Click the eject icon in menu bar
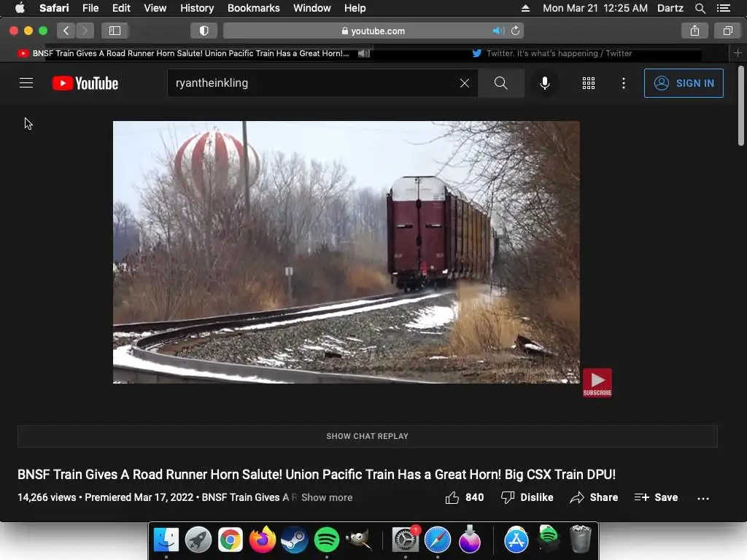747x560 pixels. pos(525,8)
